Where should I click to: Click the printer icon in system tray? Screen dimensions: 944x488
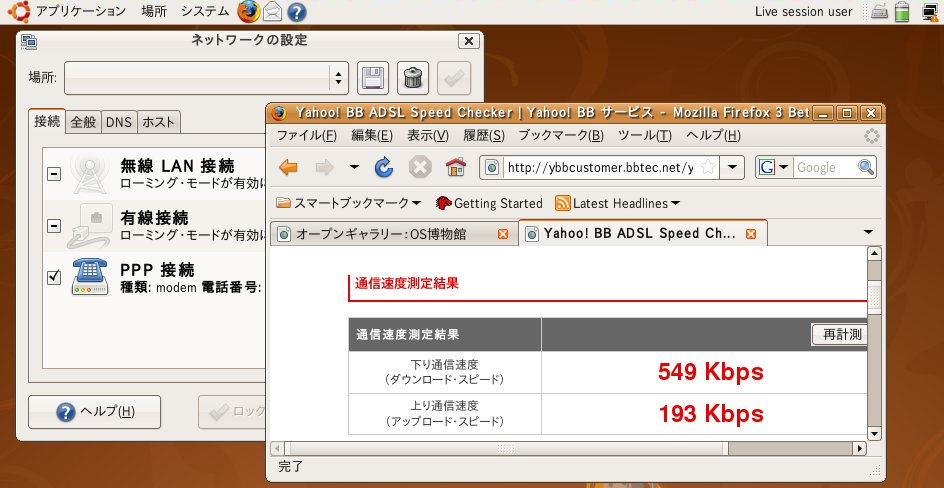(x=879, y=12)
